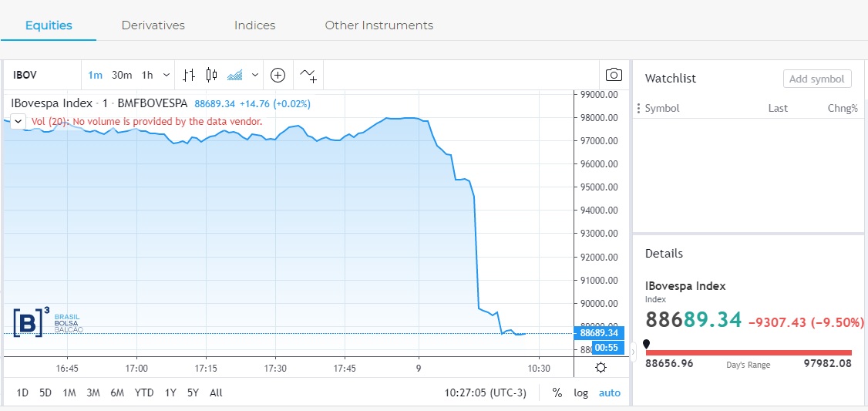This screenshot has width=868, height=411.
Task: Sort watchlist by Symbol column
Action: coord(662,108)
